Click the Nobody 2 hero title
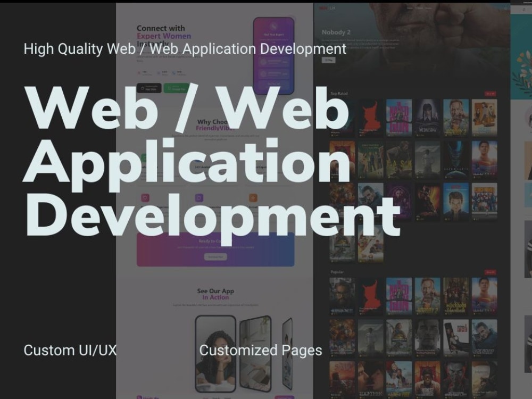This screenshot has width=532, height=399. [x=336, y=32]
